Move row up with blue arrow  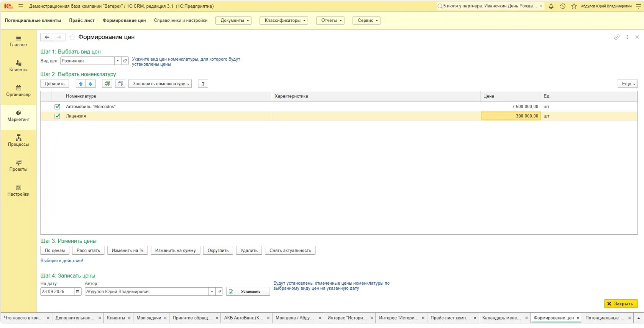(x=80, y=84)
